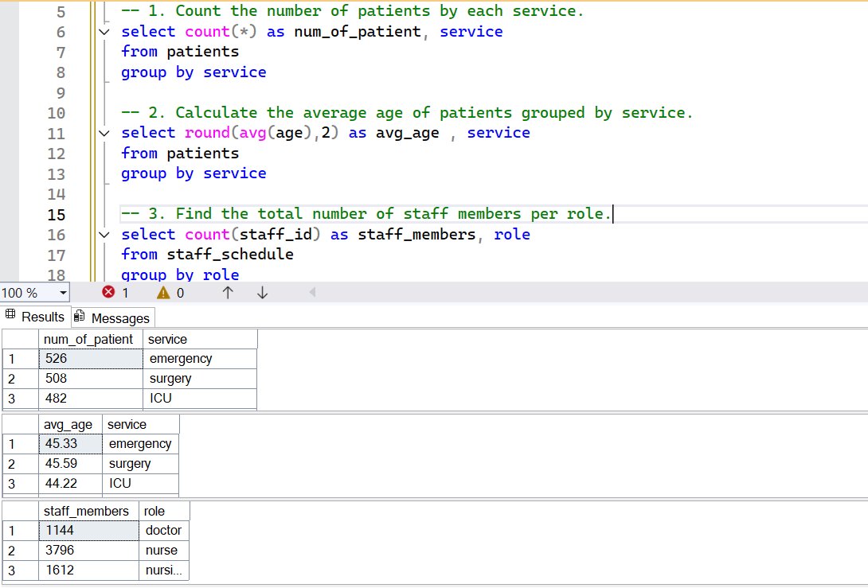Click the num_of_patient column header

(91, 339)
